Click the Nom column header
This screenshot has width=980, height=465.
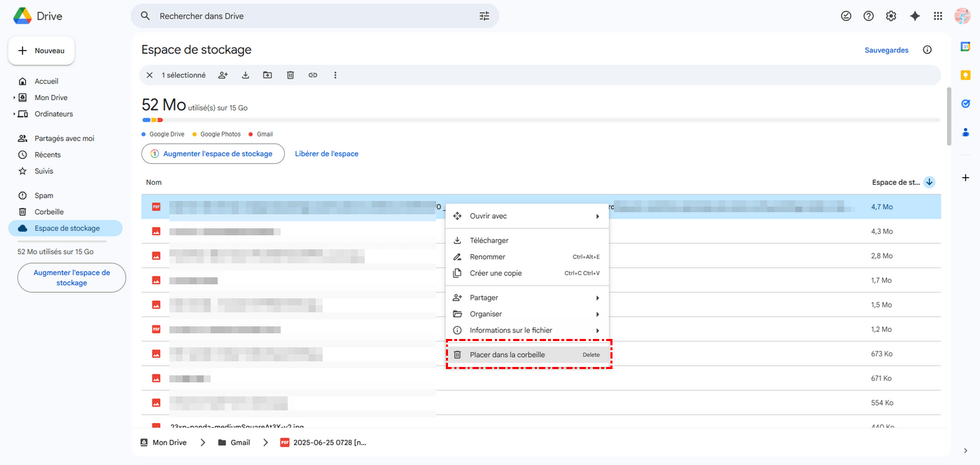(x=154, y=182)
